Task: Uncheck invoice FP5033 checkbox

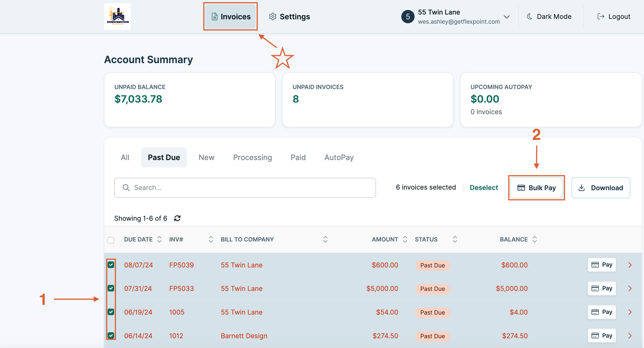Action: (x=111, y=288)
